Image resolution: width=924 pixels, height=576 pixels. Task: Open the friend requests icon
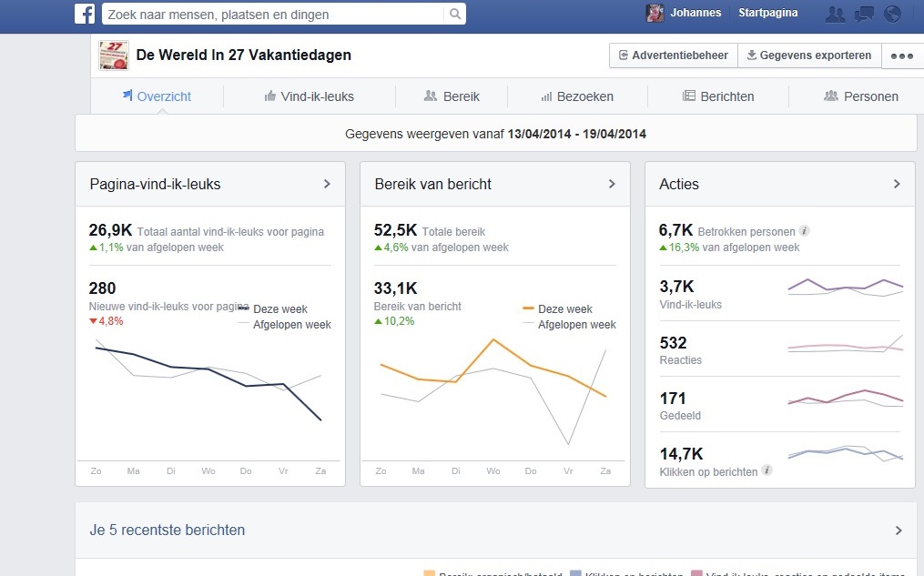pyautogui.click(x=835, y=15)
